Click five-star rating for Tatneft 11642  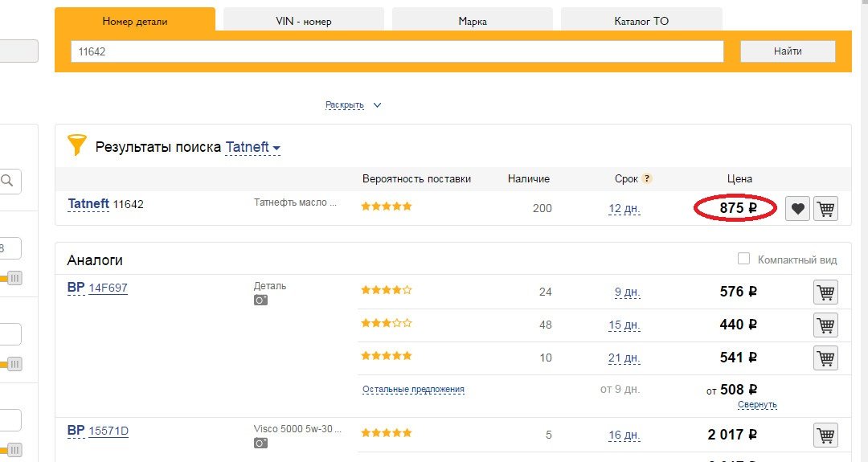pos(387,206)
